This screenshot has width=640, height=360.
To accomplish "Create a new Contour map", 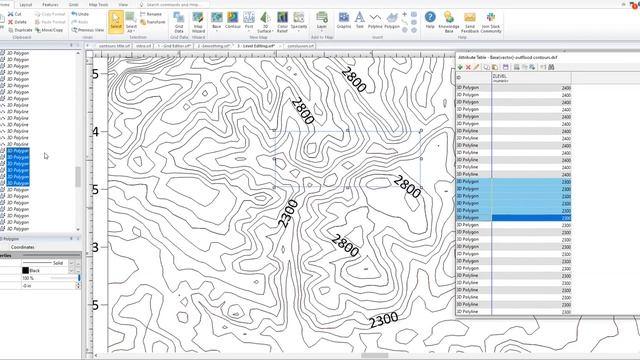I will 233,20.
